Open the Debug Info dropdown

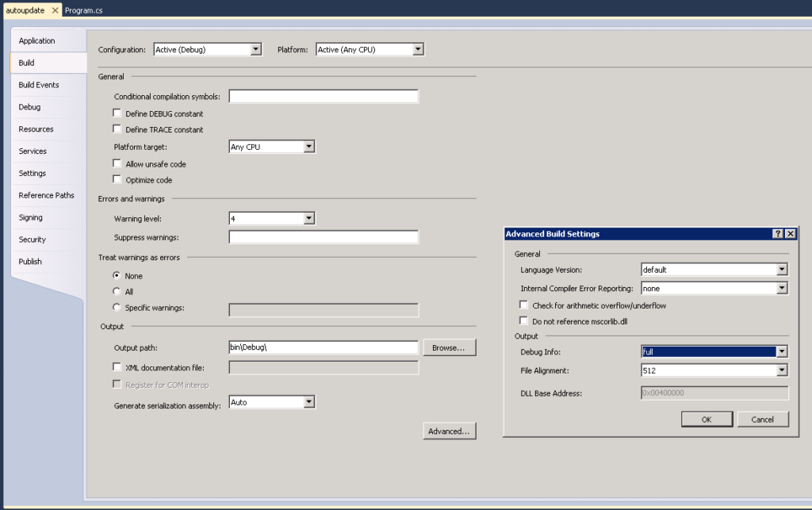782,351
